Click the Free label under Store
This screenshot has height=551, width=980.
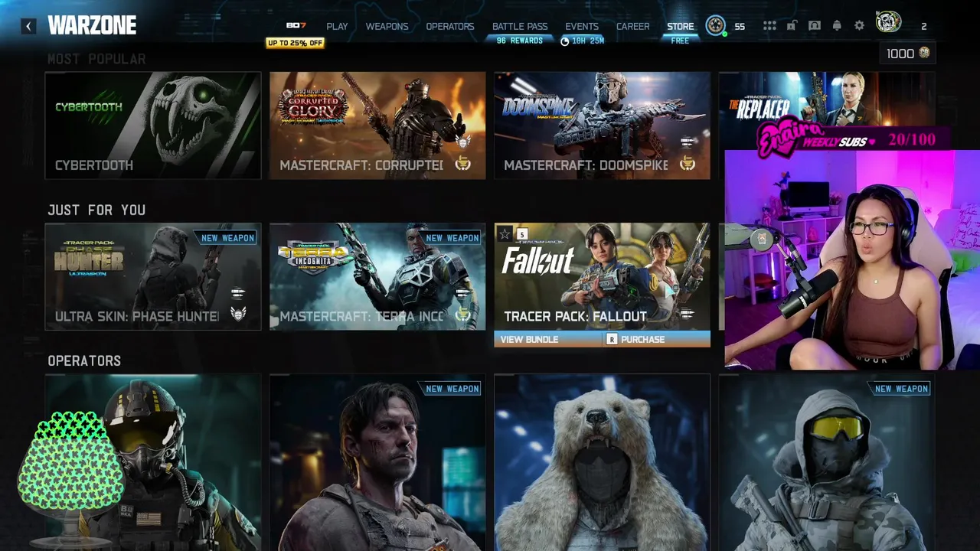(680, 41)
